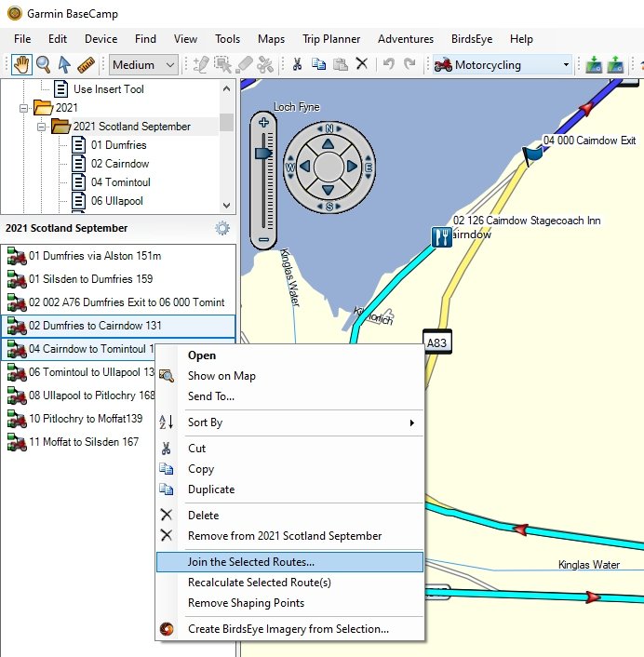Click the Receive from Device icon
The height and width of the screenshot is (657, 644).
(x=615, y=65)
